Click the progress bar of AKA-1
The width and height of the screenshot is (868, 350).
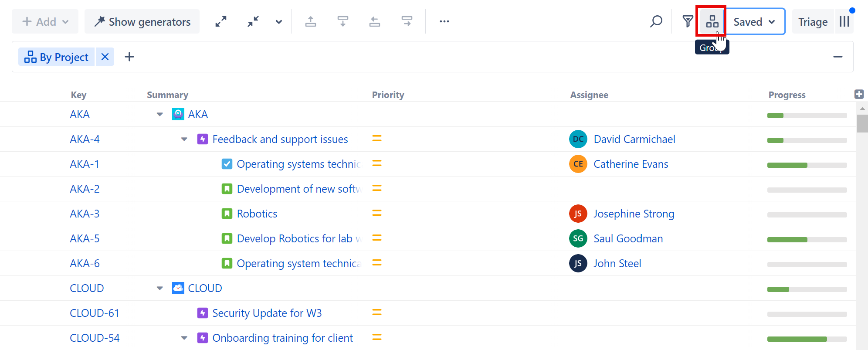pyautogui.click(x=807, y=165)
